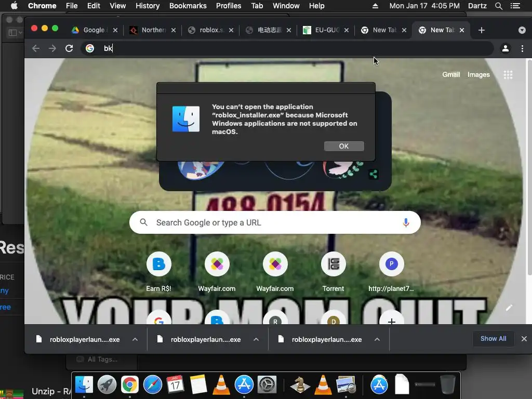Screen dimensions: 532x399
Task: Expand options for third robloxplayerlaun download
Action: [x=377, y=339]
